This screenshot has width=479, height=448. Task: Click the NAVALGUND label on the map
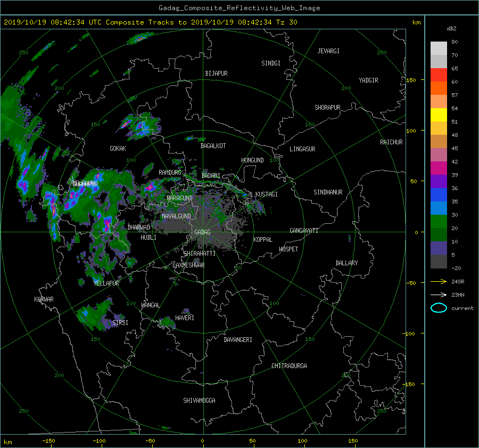pos(176,216)
